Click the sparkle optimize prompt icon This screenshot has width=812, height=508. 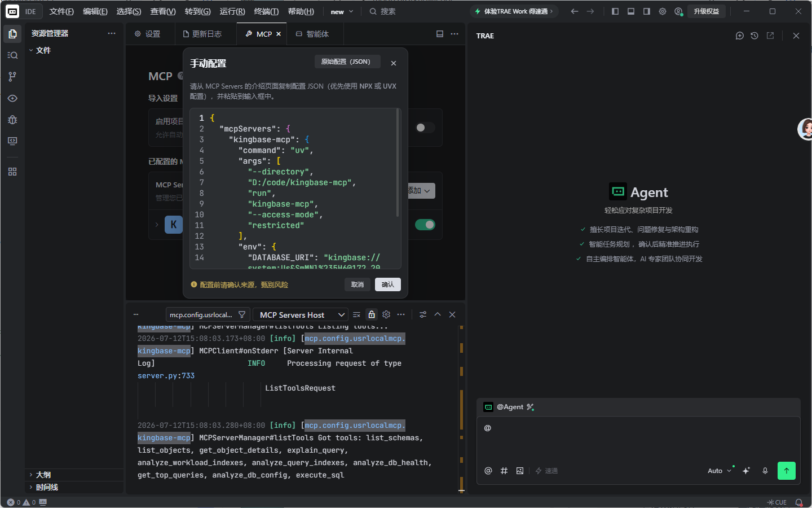click(x=747, y=471)
